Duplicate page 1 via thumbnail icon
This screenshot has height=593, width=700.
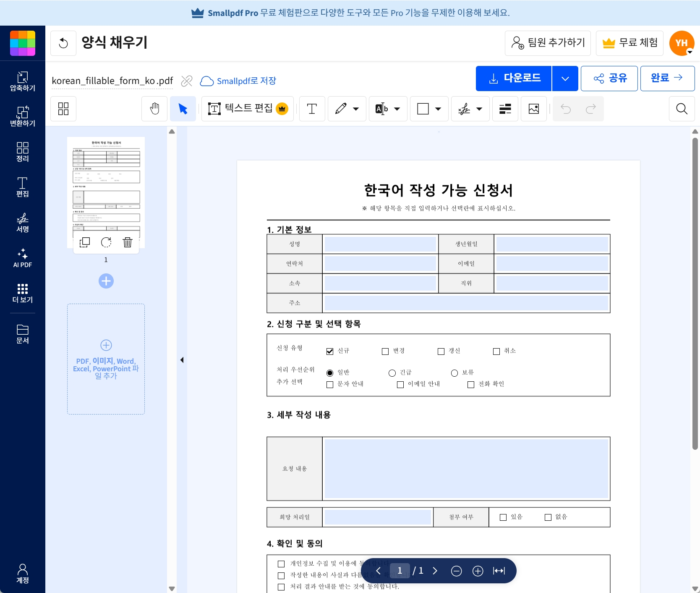85,242
